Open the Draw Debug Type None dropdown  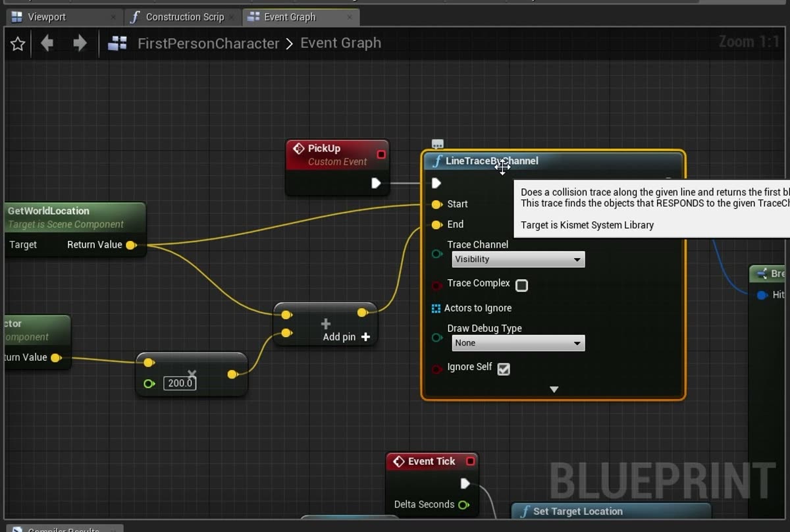(518, 343)
